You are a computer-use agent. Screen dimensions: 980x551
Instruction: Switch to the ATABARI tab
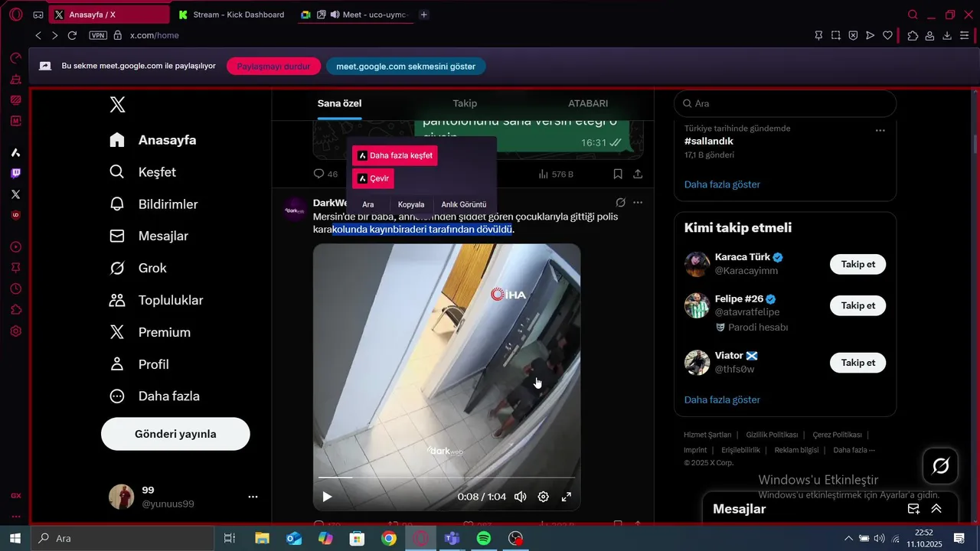tap(588, 103)
